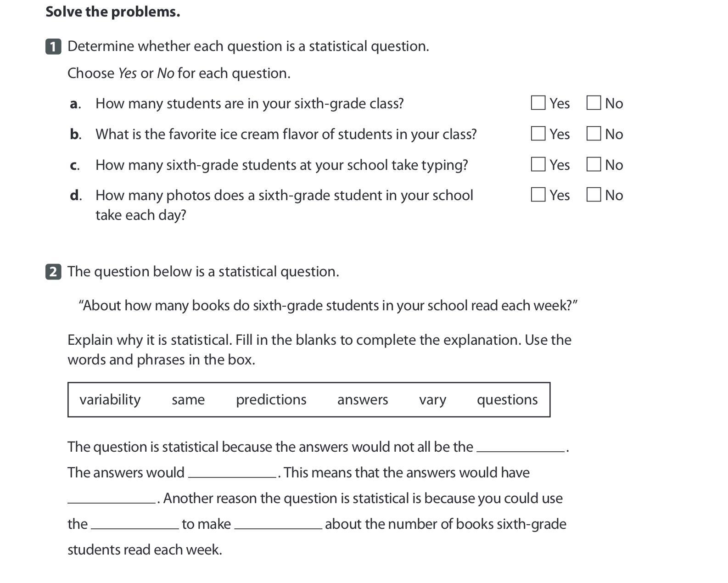Screen dimensions: 728x583
Task: Tick No for question d
Action: coord(594,195)
